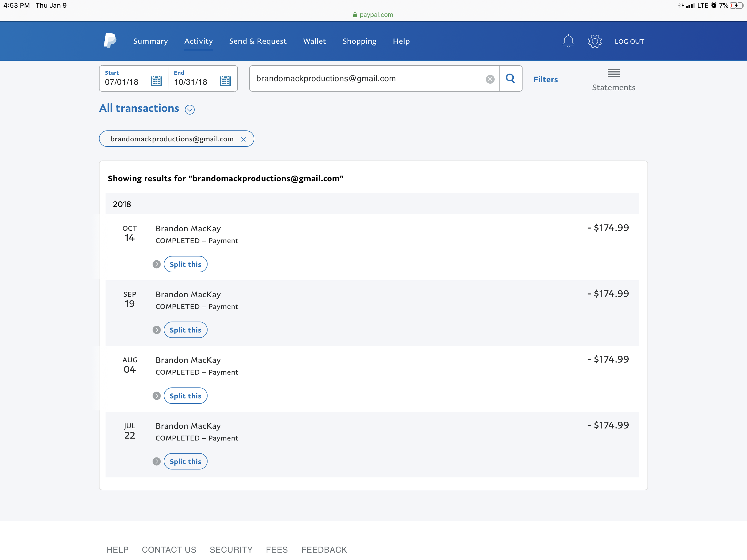This screenshot has height=560, width=747.
Task: Click the 2018 year header
Action: (x=372, y=204)
